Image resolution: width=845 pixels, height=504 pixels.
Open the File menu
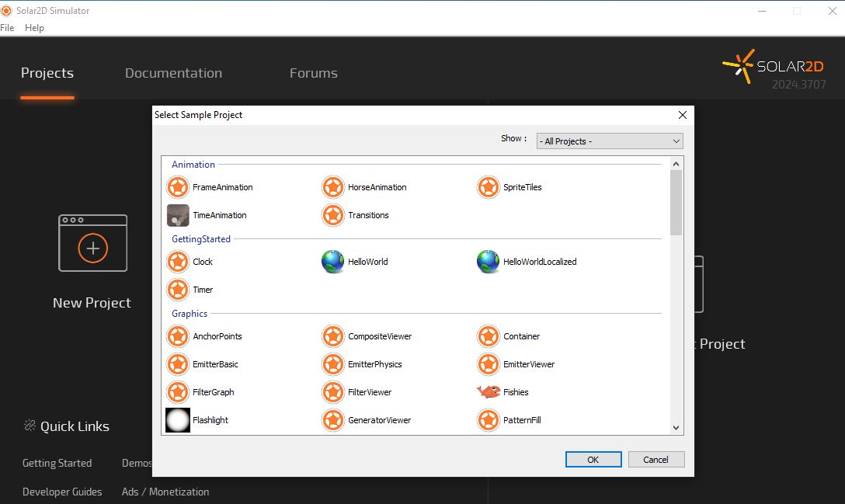[x=7, y=27]
